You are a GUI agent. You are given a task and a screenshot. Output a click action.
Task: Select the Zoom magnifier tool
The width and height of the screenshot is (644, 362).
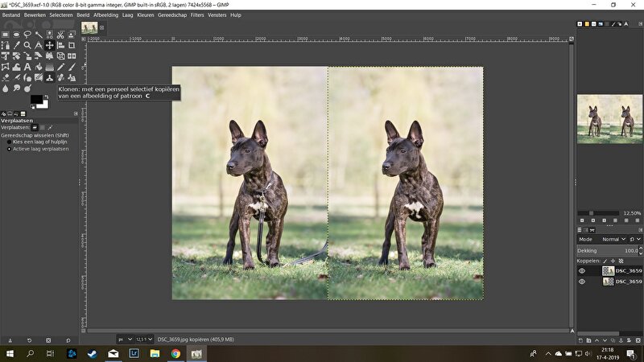pyautogui.click(x=27, y=45)
